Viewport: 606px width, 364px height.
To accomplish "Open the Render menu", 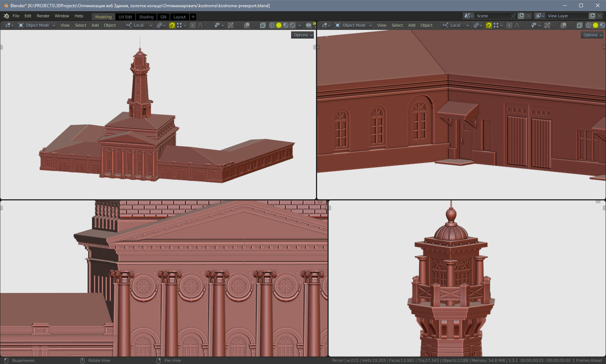I will click(43, 16).
